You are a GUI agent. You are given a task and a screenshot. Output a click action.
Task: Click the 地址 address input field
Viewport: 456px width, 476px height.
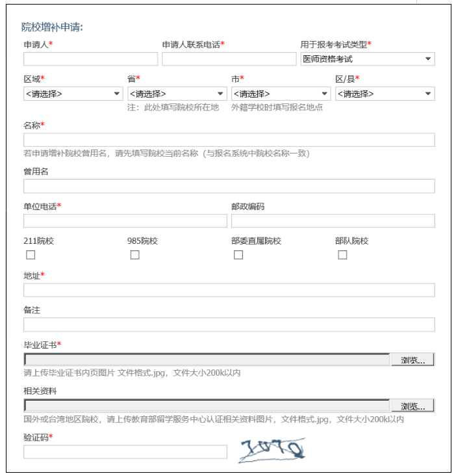tap(229, 290)
